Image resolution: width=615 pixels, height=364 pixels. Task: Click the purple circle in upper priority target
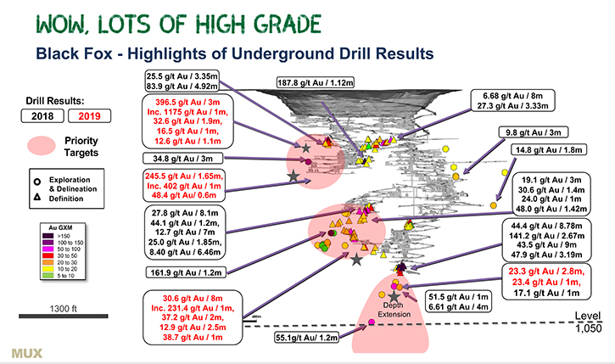click(x=308, y=161)
